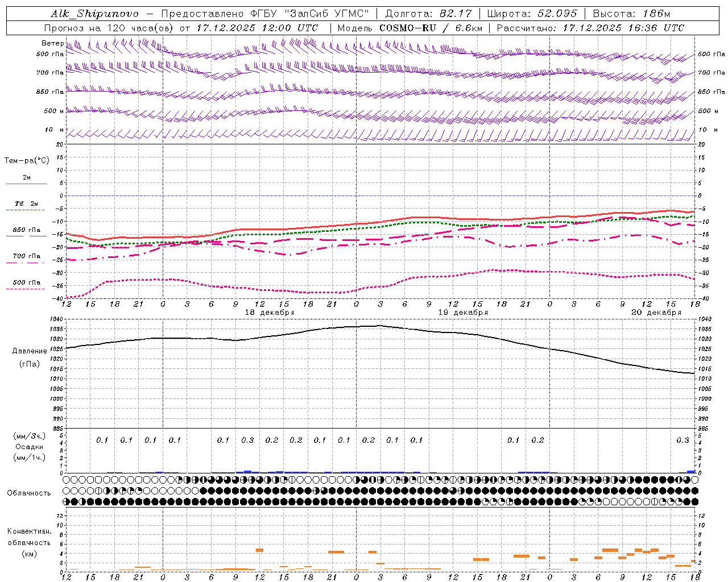
Task: Click the dotted line sample under the Td 2м legend
Action: (26, 210)
